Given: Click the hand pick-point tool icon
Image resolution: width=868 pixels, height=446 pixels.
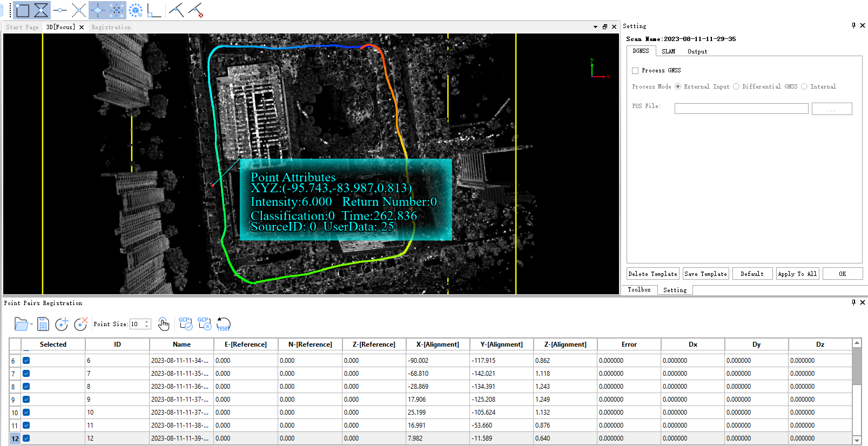Looking at the screenshot, I should (x=164, y=324).
